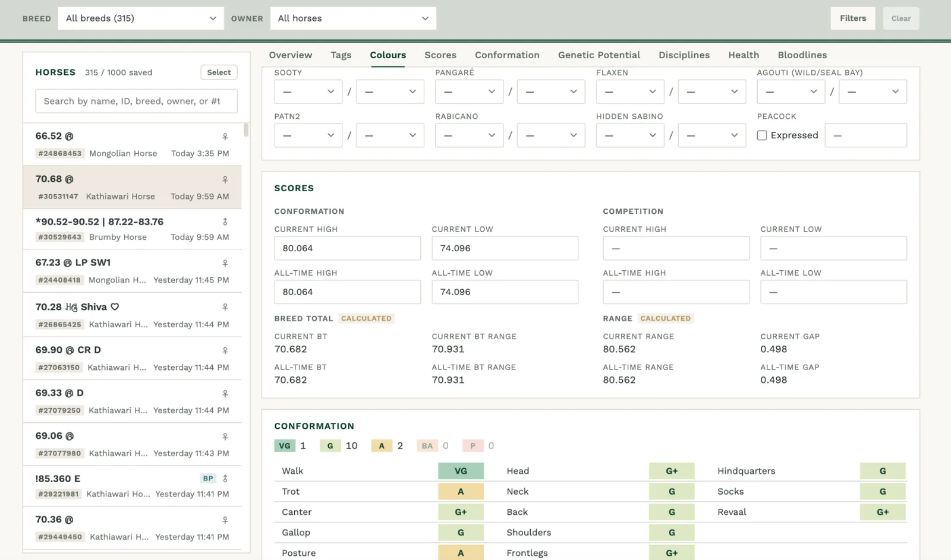Click the gender icon on 69.90 CR D row
The height and width of the screenshot is (560, 951).
click(x=225, y=350)
